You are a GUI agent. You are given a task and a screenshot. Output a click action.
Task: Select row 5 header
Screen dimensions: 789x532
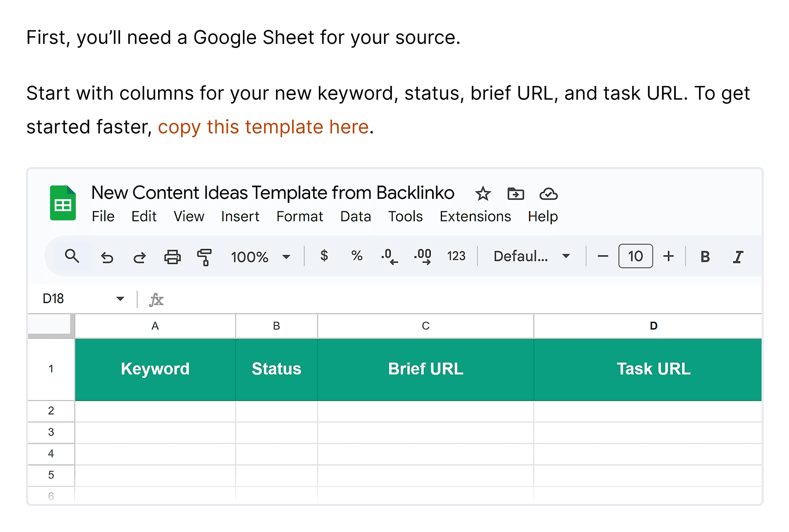coord(51,475)
